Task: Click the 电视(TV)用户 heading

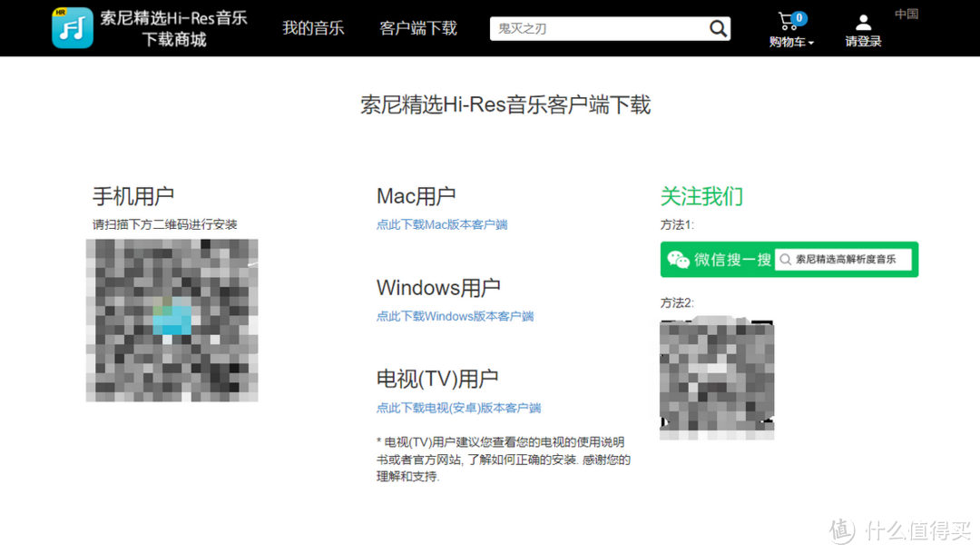Action: [x=437, y=379]
